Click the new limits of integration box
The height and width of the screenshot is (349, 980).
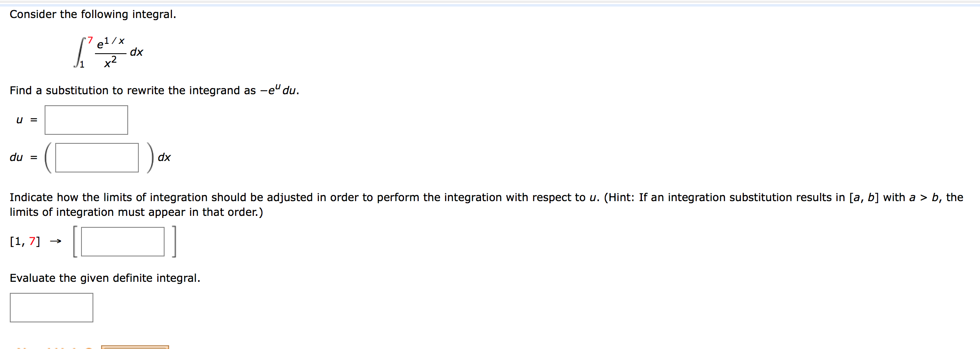point(122,241)
